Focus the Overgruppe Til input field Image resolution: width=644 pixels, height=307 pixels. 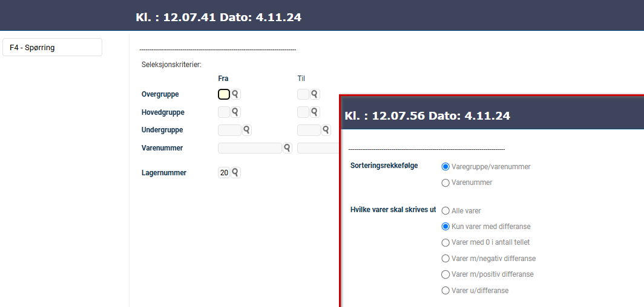[303, 94]
